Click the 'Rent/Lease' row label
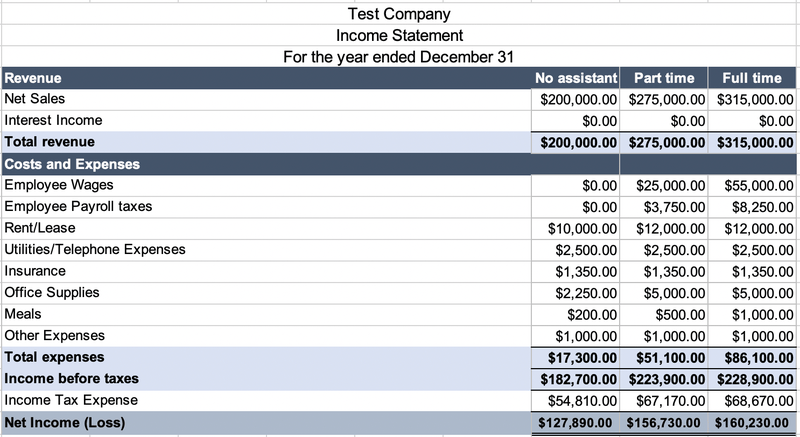The width and height of the screenshot is (800, 437). point(266,228)
